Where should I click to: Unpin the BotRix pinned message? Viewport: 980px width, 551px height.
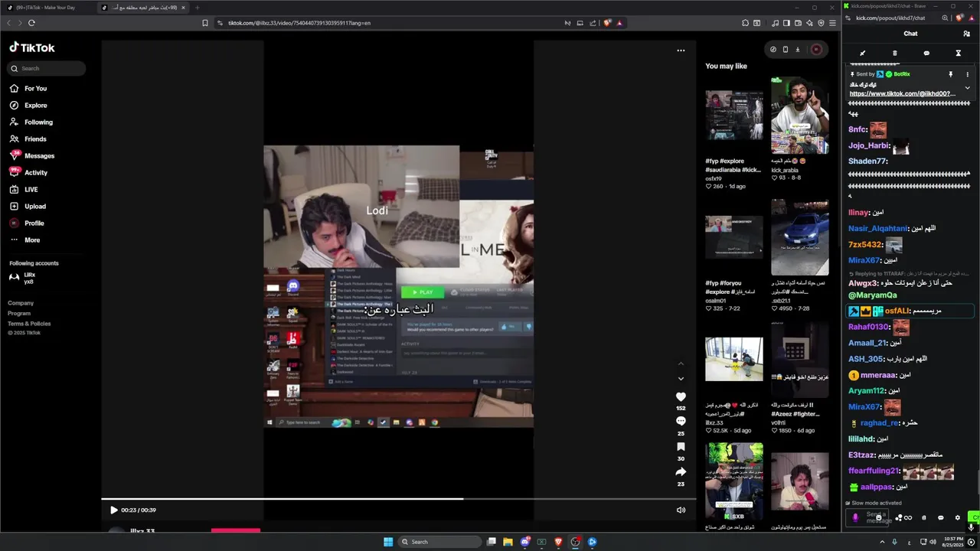[951, 74]
